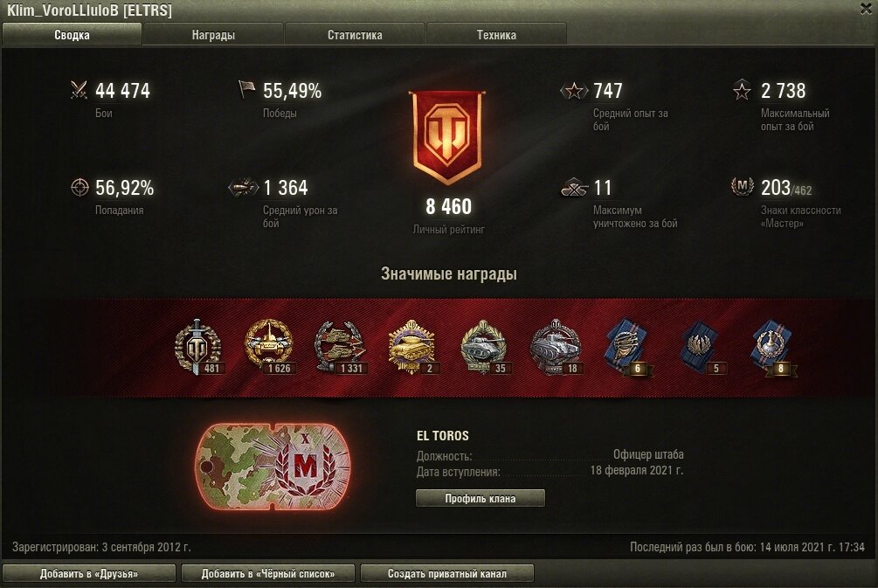Screen dimensions: 878x588
Task: Click the silver tank medal with 35
Action: pyautogui.click(x=484, y=347)
